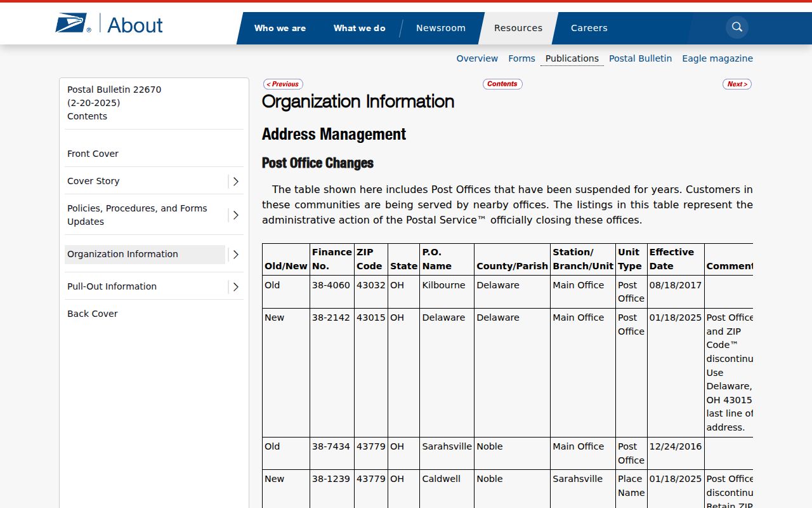Open the Overview sub-navigation link

point(477,58)
